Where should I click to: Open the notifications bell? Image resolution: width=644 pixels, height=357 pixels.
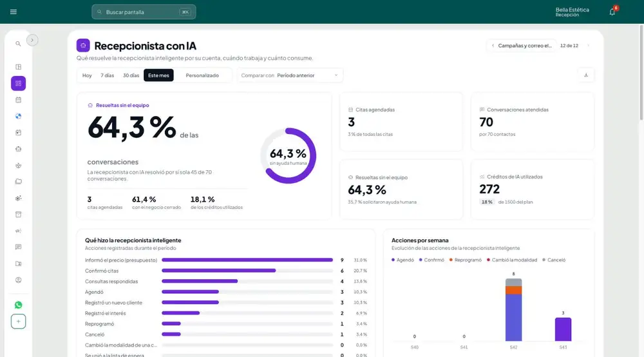[612, 12]
